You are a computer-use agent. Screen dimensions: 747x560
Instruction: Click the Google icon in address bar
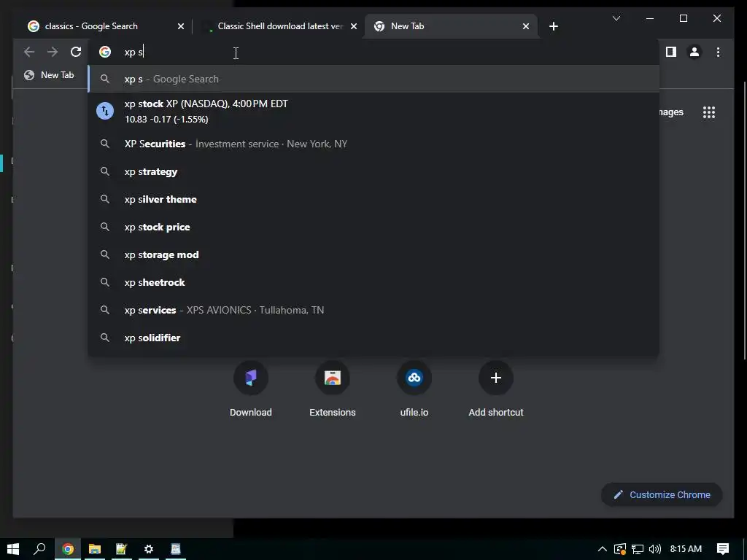click(x=105, y=52)
